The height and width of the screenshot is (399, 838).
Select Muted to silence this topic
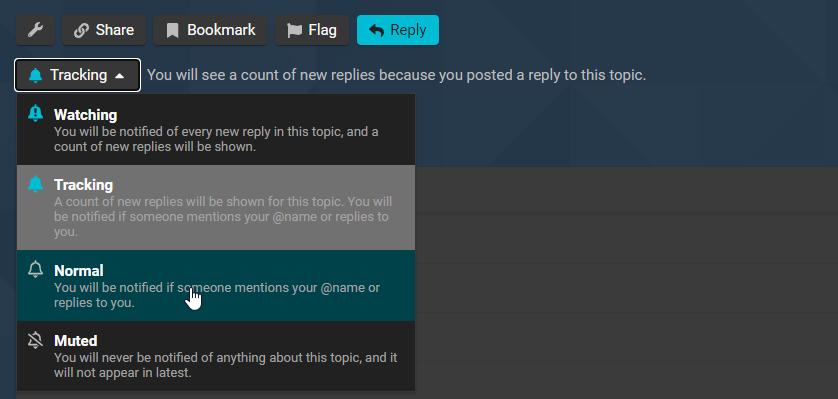pos(216,356)
